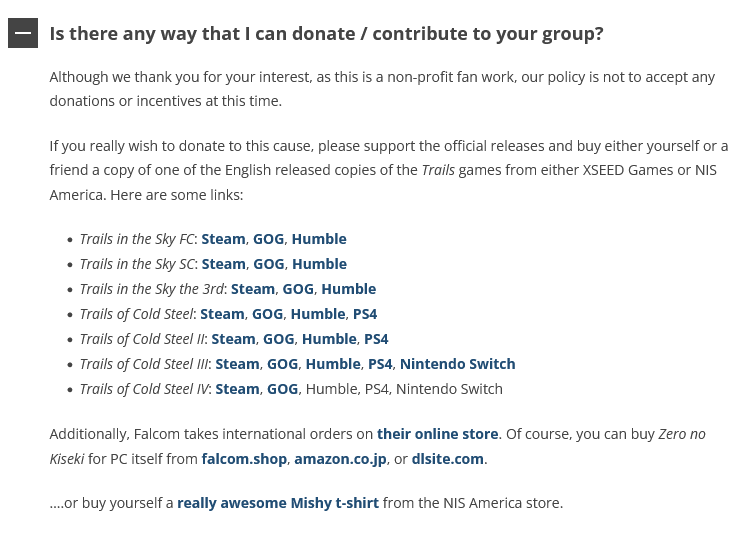Open the falcom.shop link
The height and width of the screenshot is (545, 746).
[244, 459]
